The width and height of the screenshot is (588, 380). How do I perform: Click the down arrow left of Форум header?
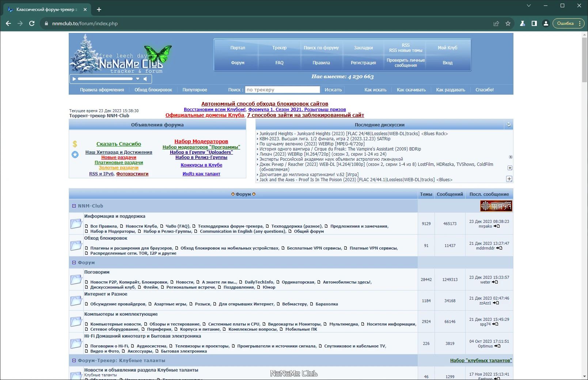pyautogui.click(x=233, y=194)
